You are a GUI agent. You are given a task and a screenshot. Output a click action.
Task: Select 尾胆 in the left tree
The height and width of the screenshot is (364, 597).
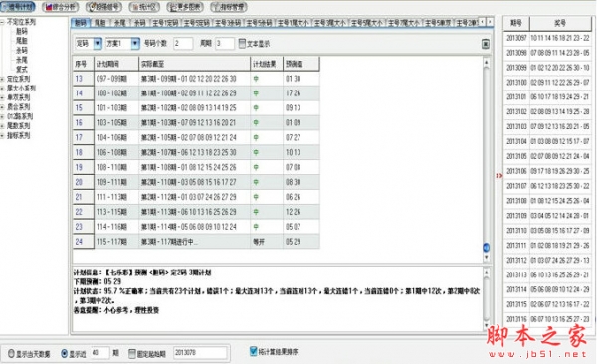coord(22,41)
